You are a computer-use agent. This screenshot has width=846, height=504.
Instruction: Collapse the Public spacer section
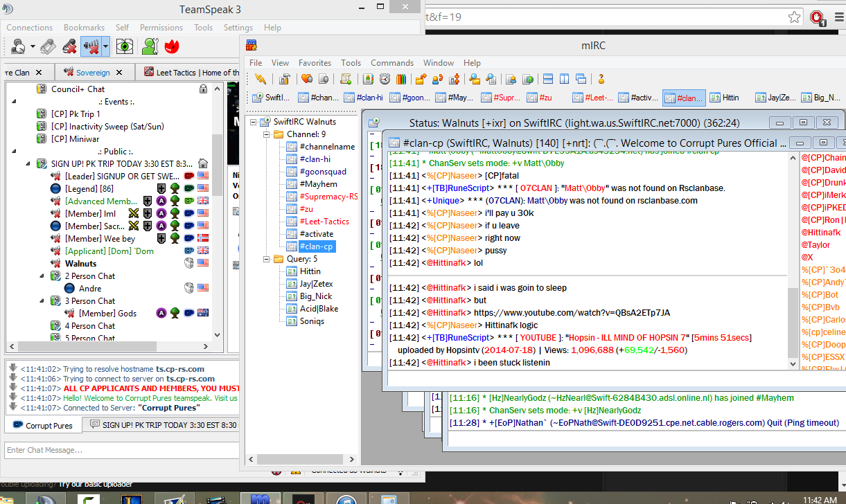(15, 152)
